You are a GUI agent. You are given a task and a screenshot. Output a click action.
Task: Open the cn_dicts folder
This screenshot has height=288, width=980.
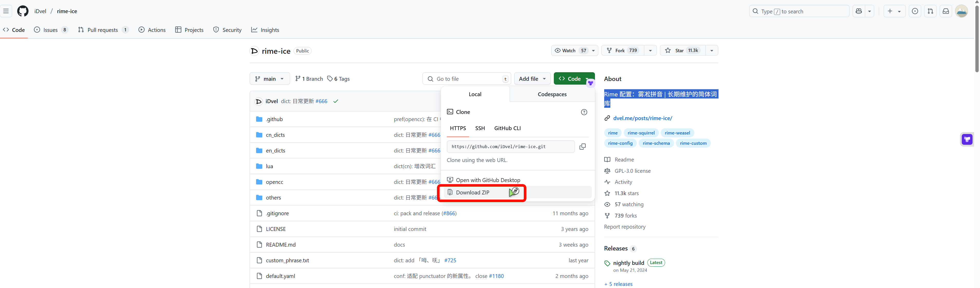pos(275,135)
